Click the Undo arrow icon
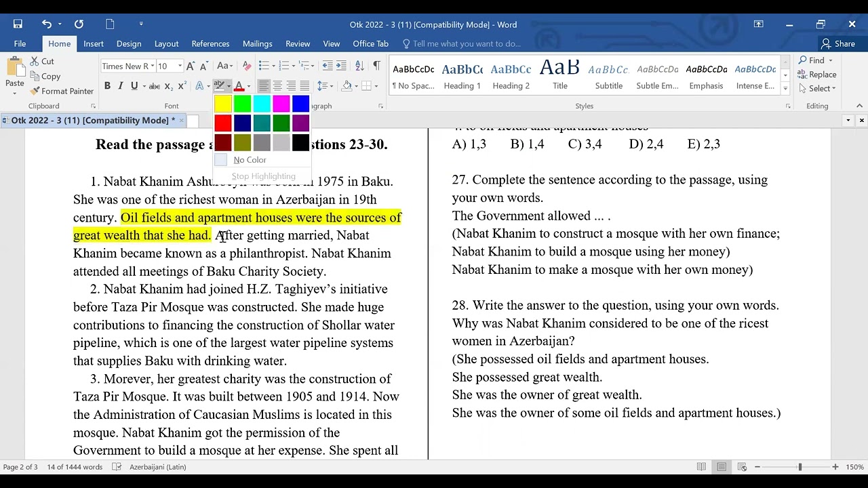This screenshot has width=868, height=488. coord(46,24)
